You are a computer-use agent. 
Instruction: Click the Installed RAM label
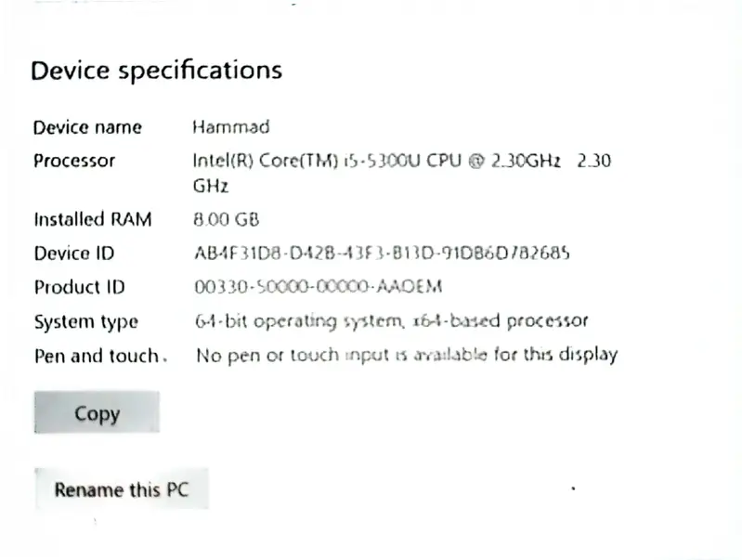coord(93,220)
